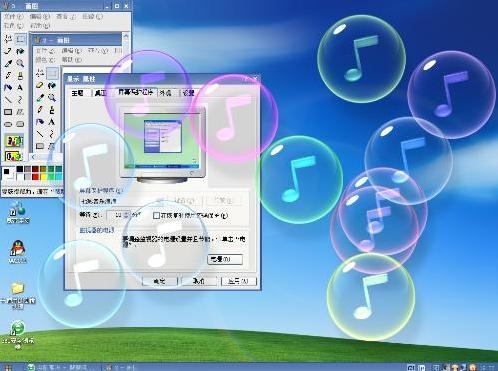Enable transparent selection option below the toolbox

click(x=14, y=156)
